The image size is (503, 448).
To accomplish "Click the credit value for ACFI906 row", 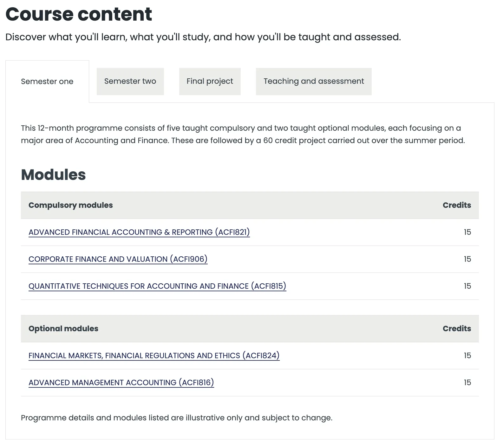I will click(x=467, y=259).
